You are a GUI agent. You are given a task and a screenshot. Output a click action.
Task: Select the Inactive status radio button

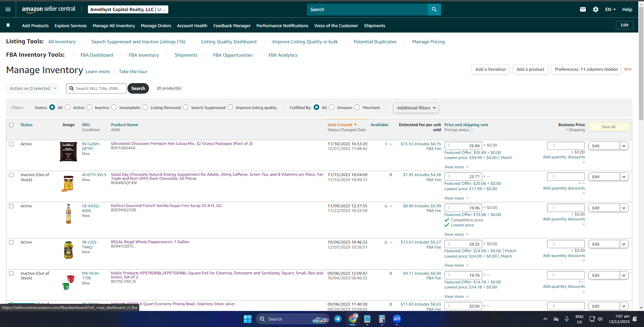click(90, 107)
